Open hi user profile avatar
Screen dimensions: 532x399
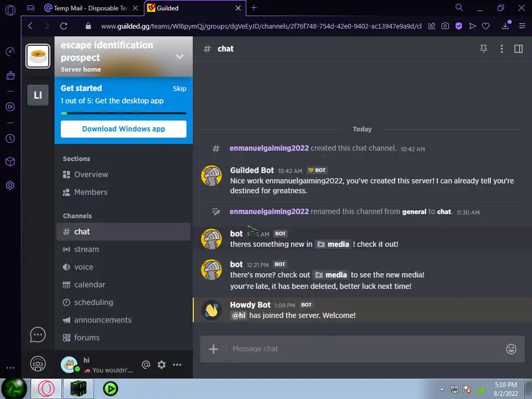tap(70, 365)
